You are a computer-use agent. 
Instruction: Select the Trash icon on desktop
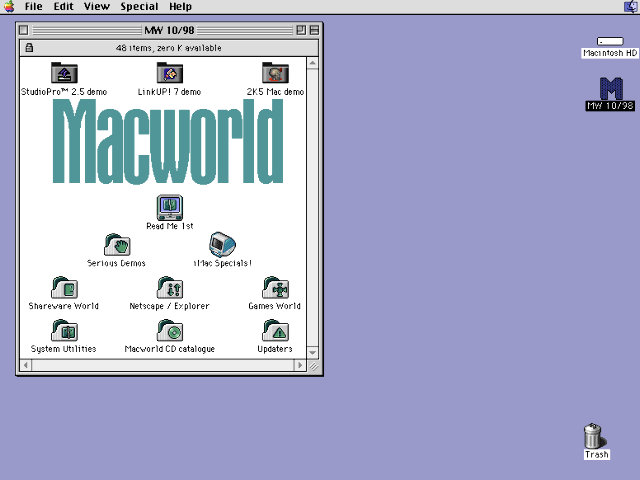tap(593, 436)
